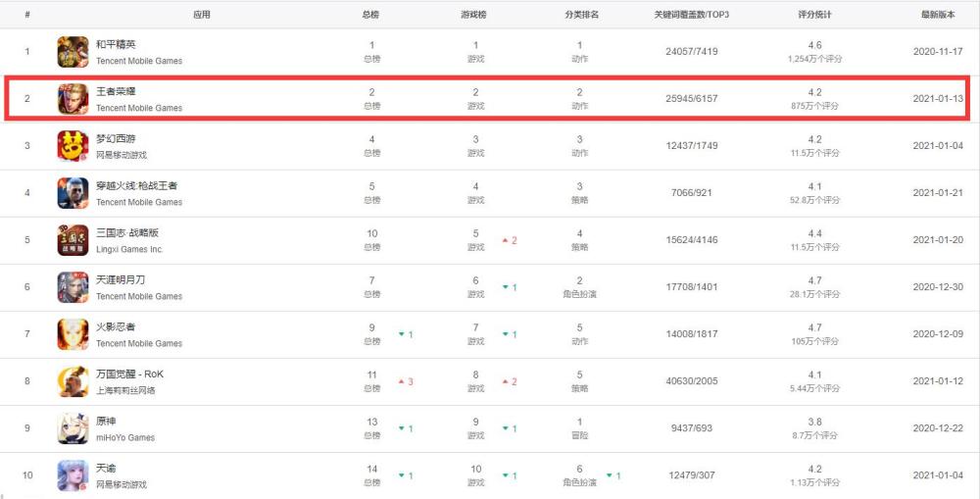Viewport: 980px width, 499px height.
Task: Click the 28.1万个评分 rating count
Action: [x=814, y=294]
